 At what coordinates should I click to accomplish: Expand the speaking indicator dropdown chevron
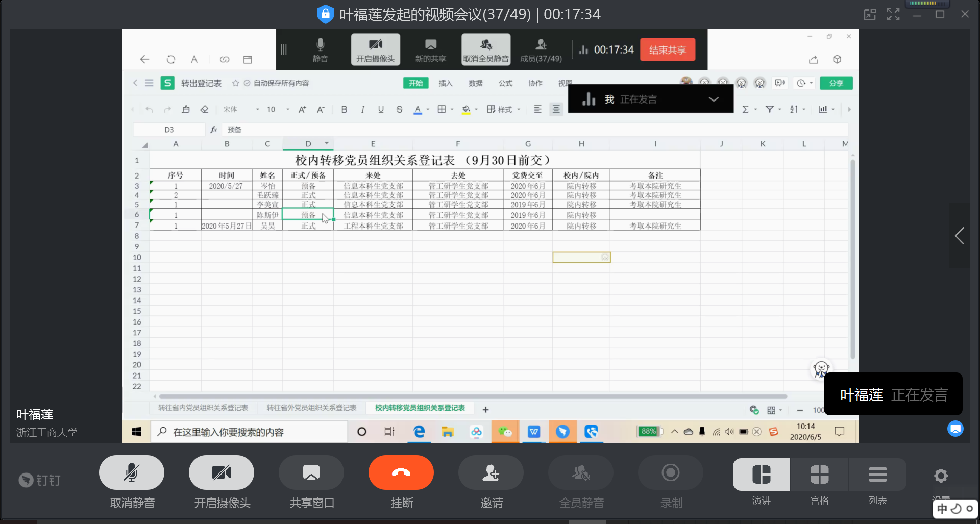point(714,99)
